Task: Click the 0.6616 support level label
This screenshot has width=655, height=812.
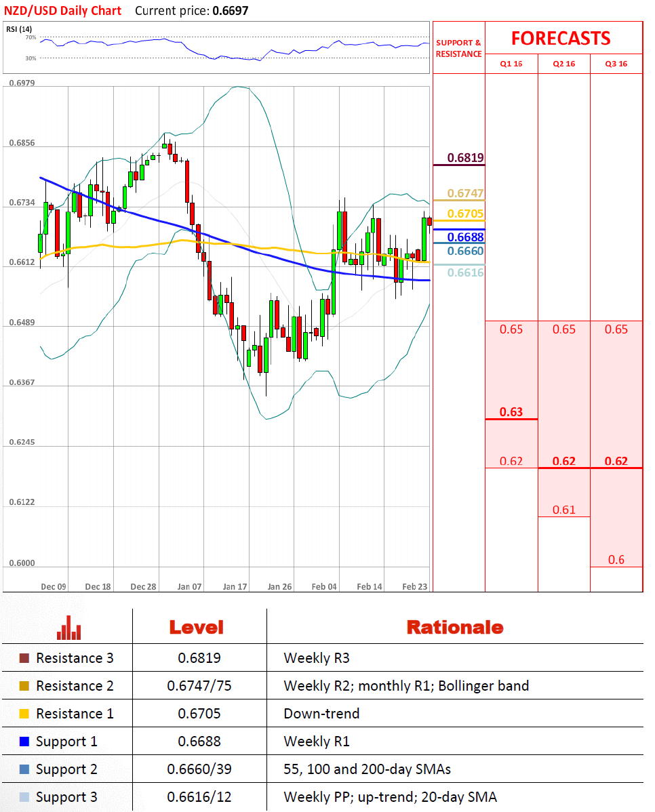Action: click(x=465, y=273)
